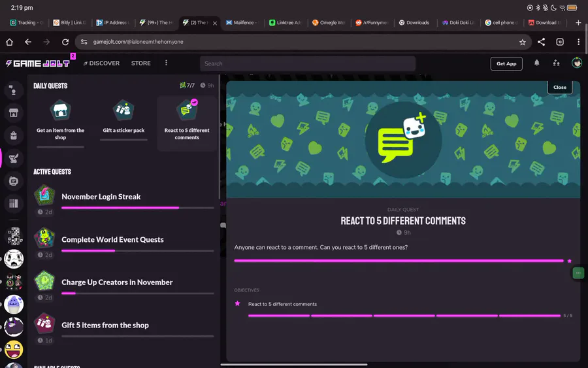Image resolution: width=588 pixels, height=368 pixels.
Task: Open the white shocked-face community avatar
Action: 14,259
